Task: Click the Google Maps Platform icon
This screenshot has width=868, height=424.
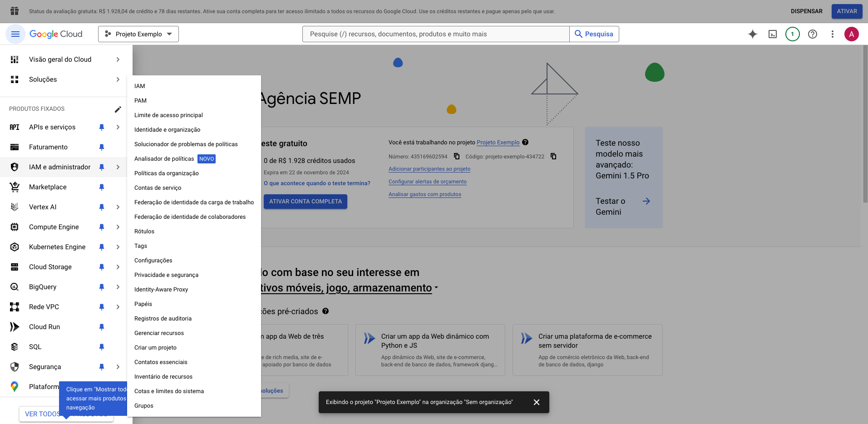Action: pos(15,387)
